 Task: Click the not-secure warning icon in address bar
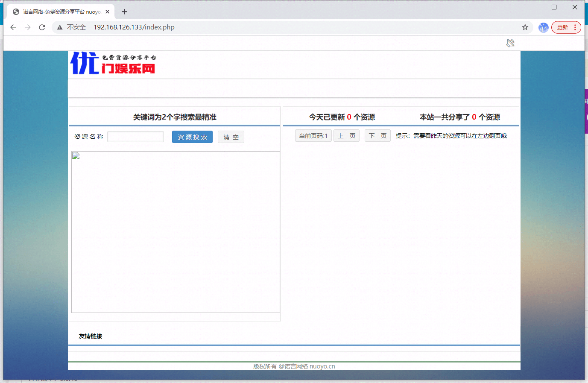click(60, 27)
